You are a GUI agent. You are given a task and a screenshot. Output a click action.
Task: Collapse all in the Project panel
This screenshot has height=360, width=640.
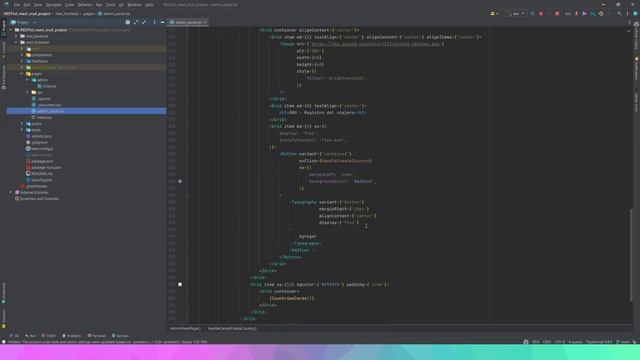point(144,22)
